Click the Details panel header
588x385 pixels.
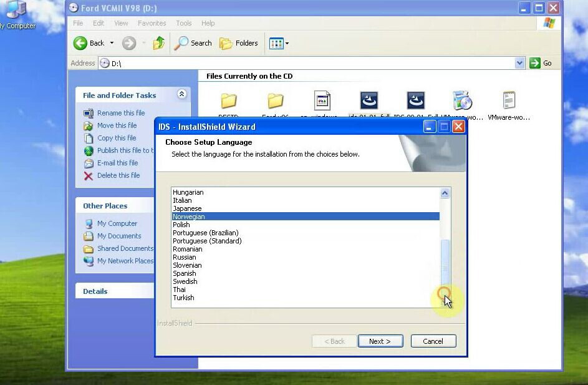[x=115, y=291]
